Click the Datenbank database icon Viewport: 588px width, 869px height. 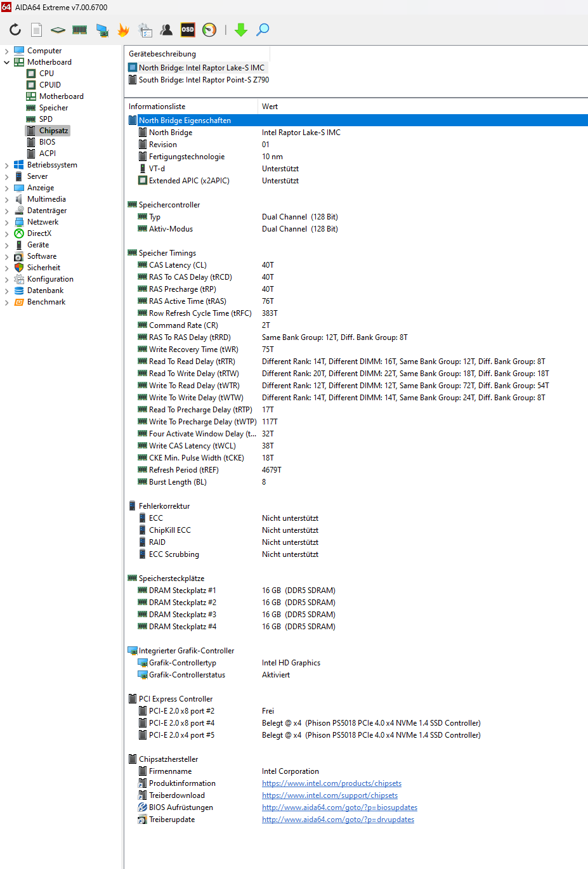tap(19, 291)
